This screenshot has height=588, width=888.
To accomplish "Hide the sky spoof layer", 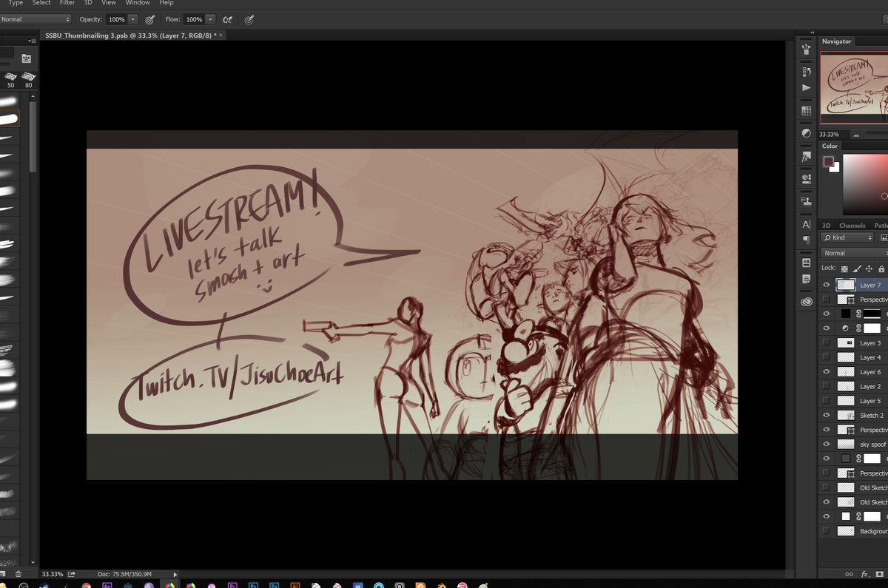I will click(827, 444).
